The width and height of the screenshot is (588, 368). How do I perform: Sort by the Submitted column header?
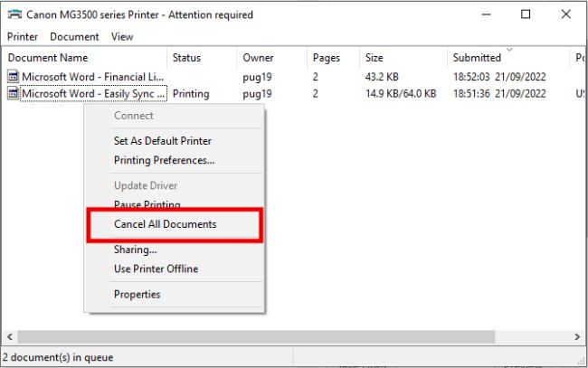pos(477,58)
